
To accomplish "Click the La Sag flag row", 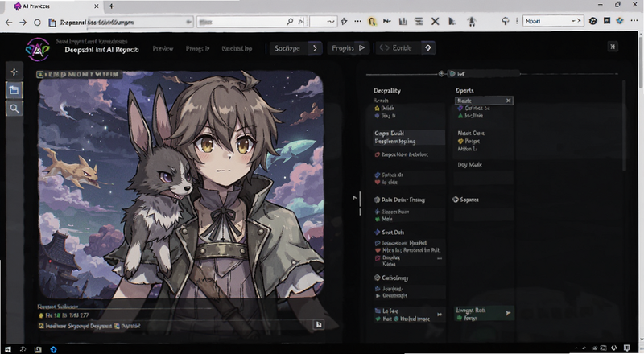I will click(386, 311).
